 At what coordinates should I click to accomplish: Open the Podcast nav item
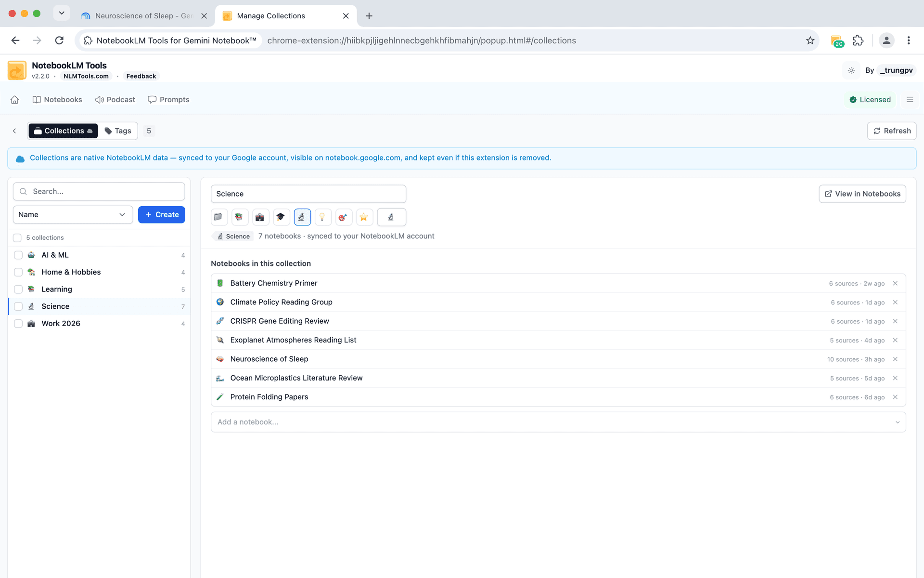[115, 100]
